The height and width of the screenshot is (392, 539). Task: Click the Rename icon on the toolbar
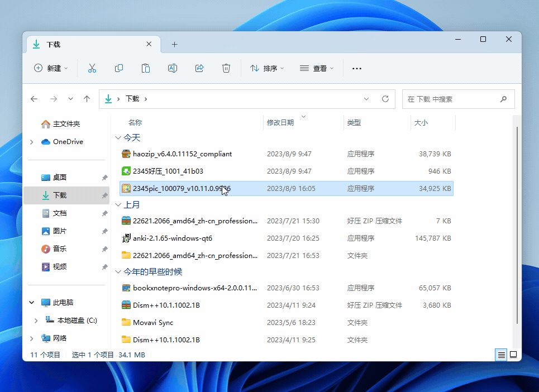(172, 68)
